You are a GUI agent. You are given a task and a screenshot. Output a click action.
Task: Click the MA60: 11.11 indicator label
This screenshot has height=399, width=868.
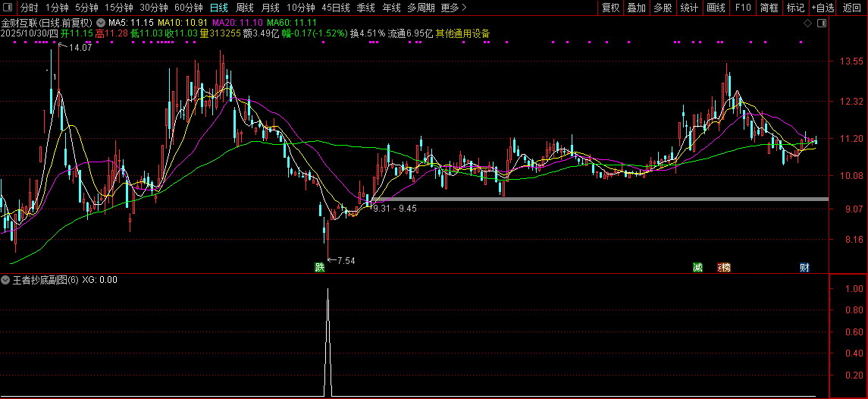click(x=292, y=24)
